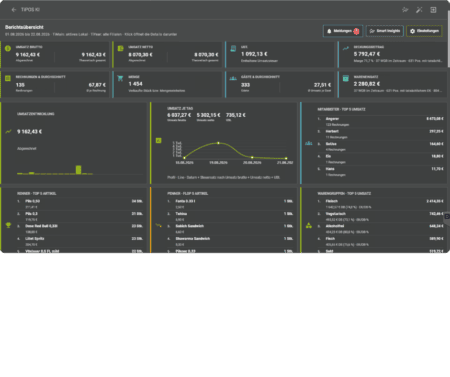Select the peak data point on the revenue line chart
Screen dimensions: 450x377
pos(218,143)
